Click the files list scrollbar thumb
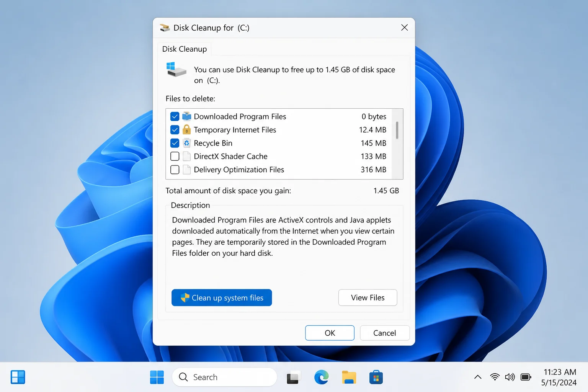The width and height of the screenshot is (588, 392). click(397, 130)
